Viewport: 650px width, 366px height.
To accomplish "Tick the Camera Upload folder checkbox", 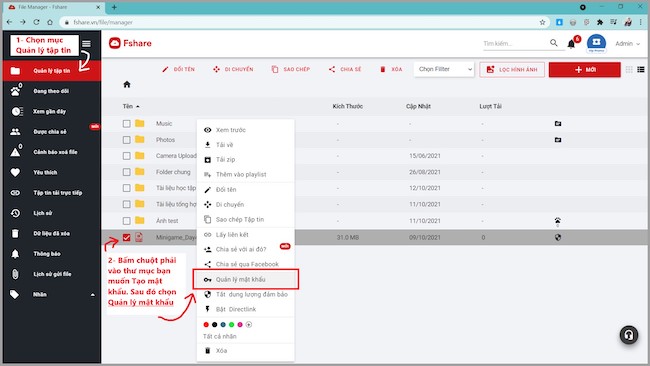I will point(126,156).
